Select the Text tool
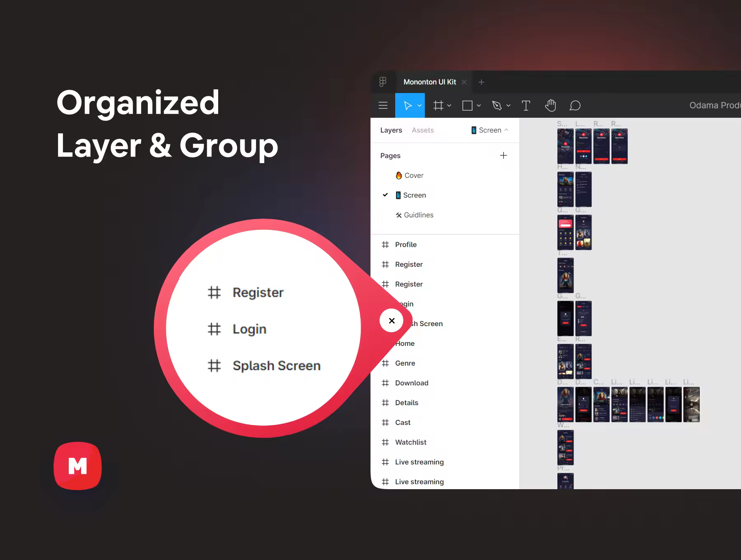This screenshot has width=741, height=560. pyautogui.click(x=526, y=106)
